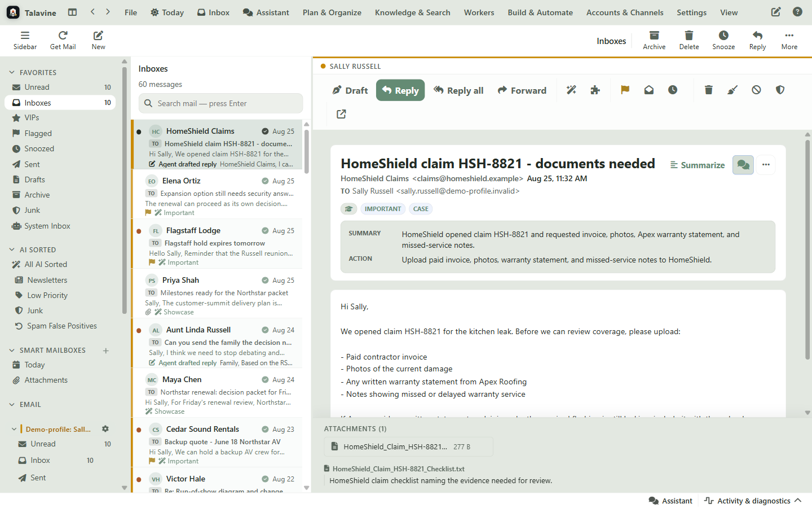812x508 pixels.
Task: Collapse the Demo-profile account tree
Action: click(x=14, y=429)
